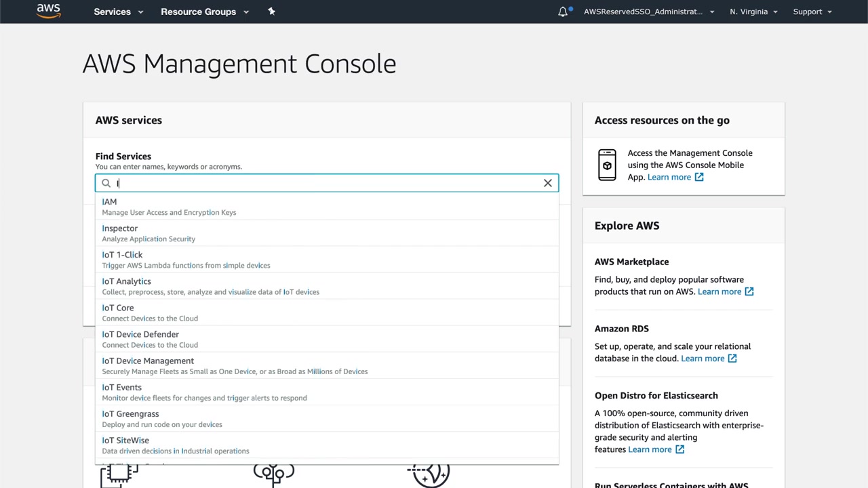Select IAM from search suggestions

110,202
